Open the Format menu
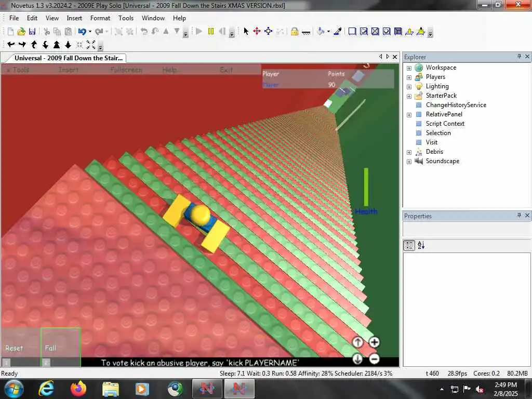 tap(100, 18)
